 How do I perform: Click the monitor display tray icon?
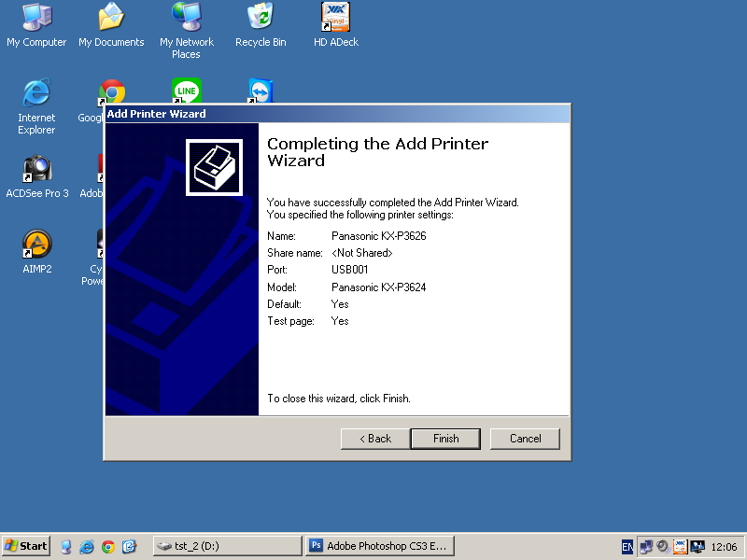698,547
